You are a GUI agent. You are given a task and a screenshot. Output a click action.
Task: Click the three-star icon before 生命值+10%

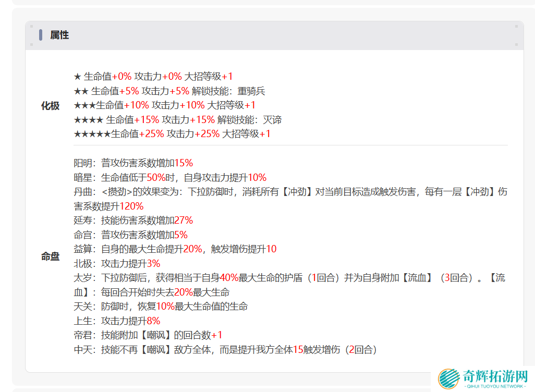tap(84, 105)
